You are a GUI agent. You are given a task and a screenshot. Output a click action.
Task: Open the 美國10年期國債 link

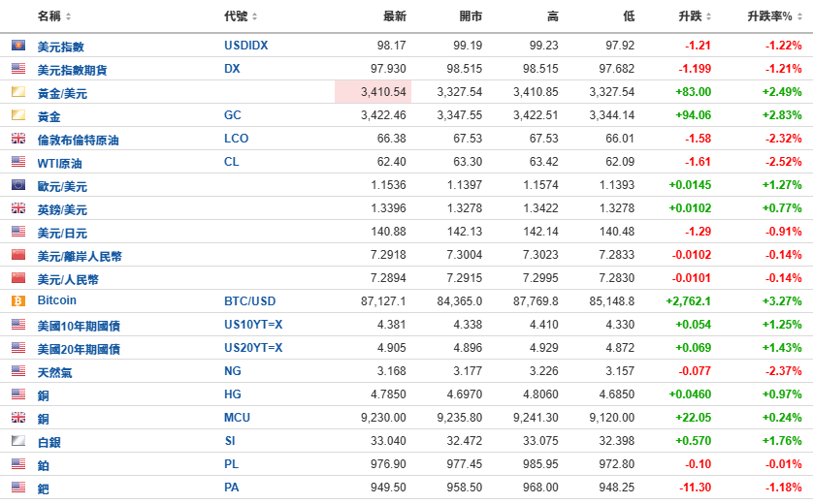(x=79, y=326)
